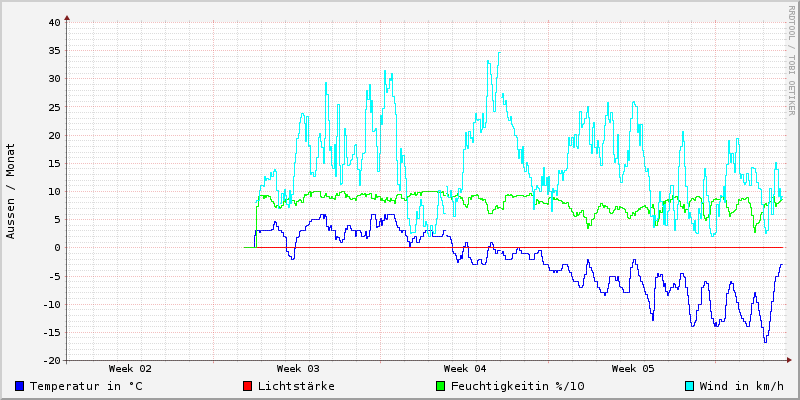Image resolution: width=800 pixels, height=400 pixels.
Task: Click the 'Week 05' axis label
Action: pyautogui.click(x=633, y=368)
